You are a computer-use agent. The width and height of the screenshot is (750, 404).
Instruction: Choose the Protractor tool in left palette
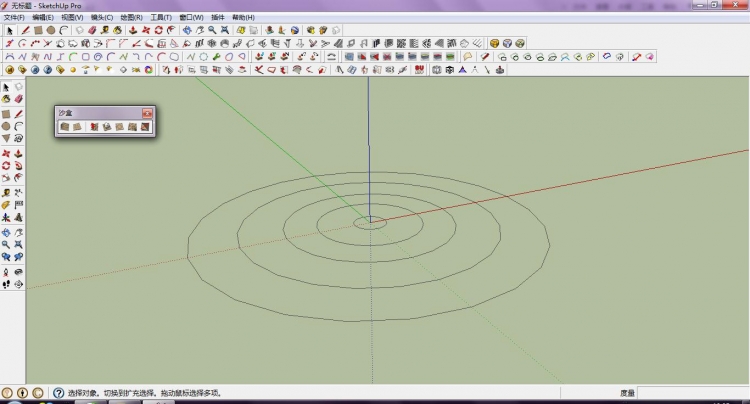pyautogui.click(x=6, y=205)
